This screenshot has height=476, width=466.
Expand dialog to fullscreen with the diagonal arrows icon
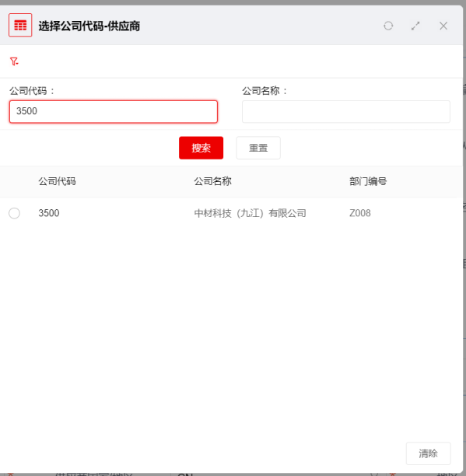point(415,26)
